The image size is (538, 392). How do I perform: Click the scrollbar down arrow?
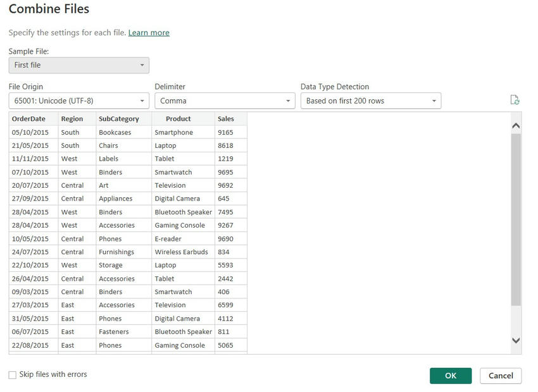pos(515,340)
